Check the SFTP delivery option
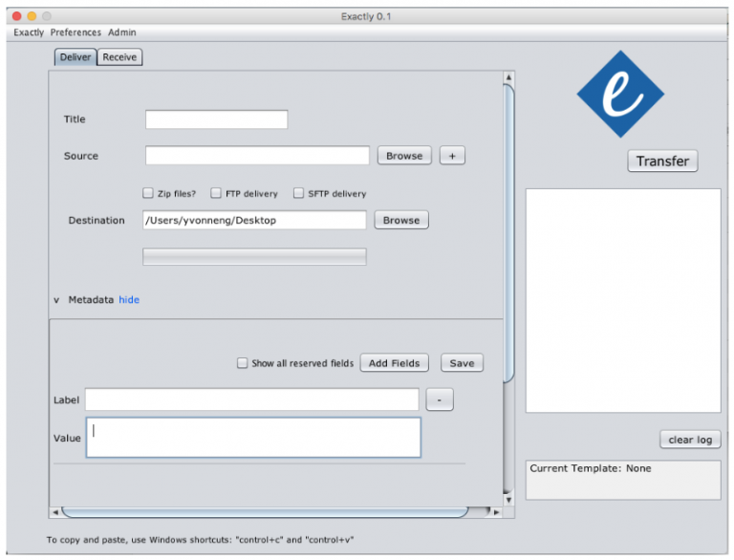Image resolution: width=734 pixels, height=560 pixels. coord(298,193)
